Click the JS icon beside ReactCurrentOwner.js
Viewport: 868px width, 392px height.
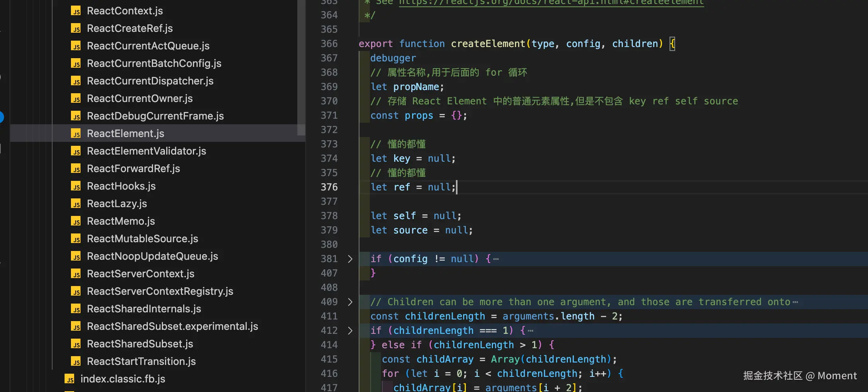click(x=76, y=98)
